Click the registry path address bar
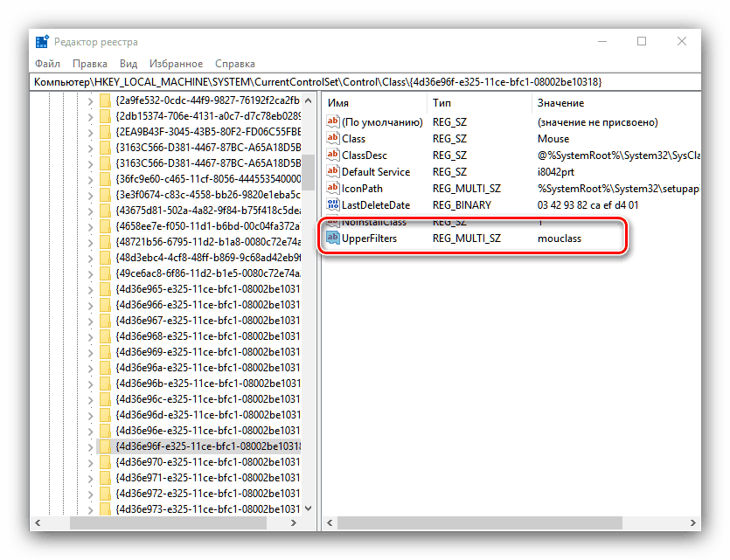This screenshot has width=730, height=560. 365,82
